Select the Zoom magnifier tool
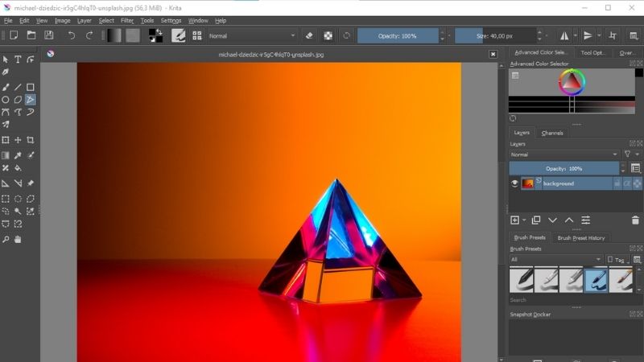 coord(6,239)
